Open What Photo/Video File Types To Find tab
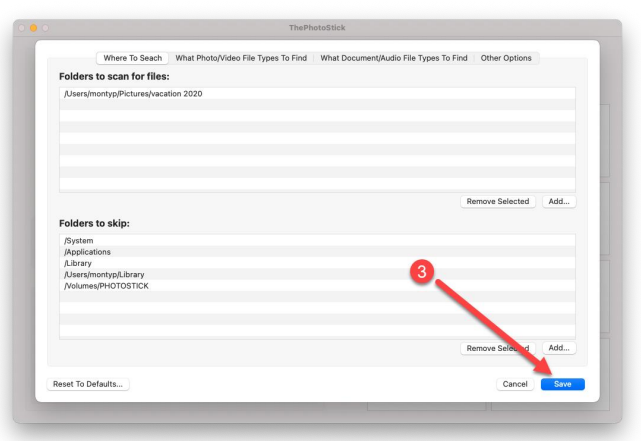 [x=241, y=58]
